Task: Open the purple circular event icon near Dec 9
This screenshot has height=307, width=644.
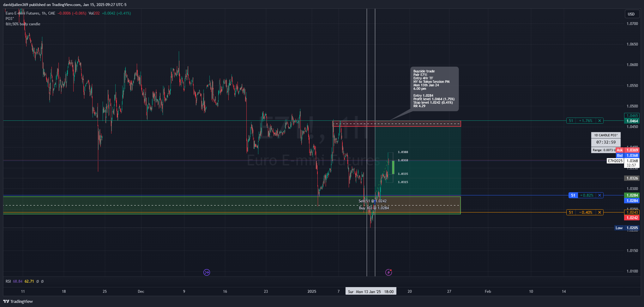Action: (x=207, y=272)
